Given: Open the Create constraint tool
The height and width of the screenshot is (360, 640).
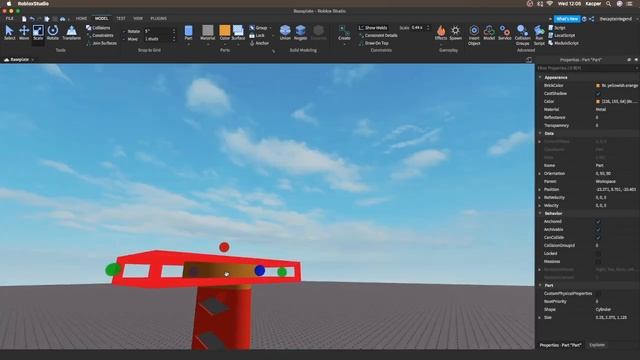Looking at the screenshot, I should (344, 33).
